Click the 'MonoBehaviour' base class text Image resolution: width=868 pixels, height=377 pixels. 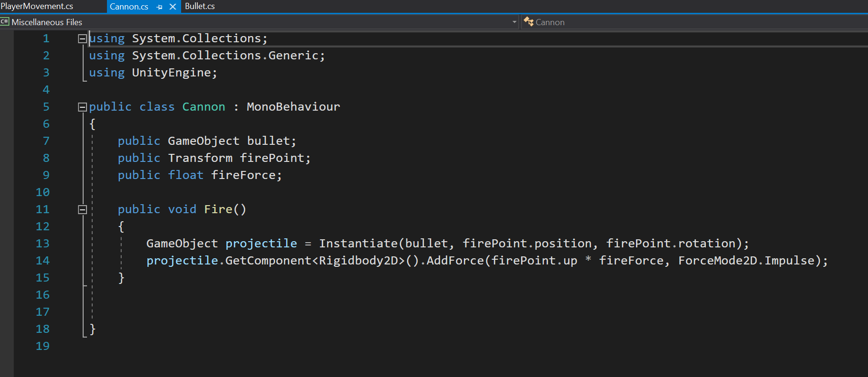tap(293, 107)
